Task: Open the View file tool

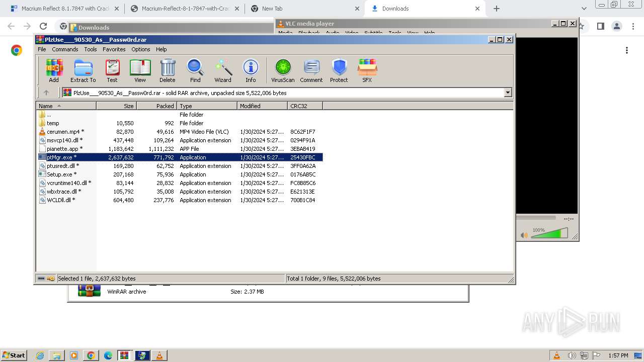Action: tap(140, 70)
